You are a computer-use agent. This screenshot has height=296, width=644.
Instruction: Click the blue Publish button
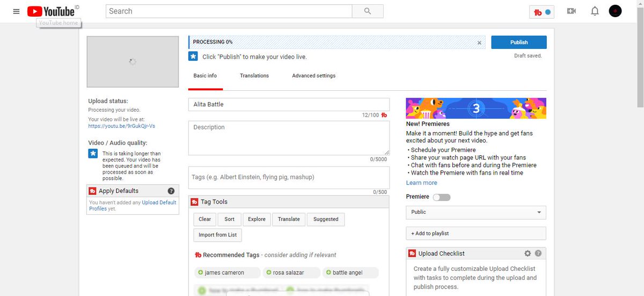[519, 42]
